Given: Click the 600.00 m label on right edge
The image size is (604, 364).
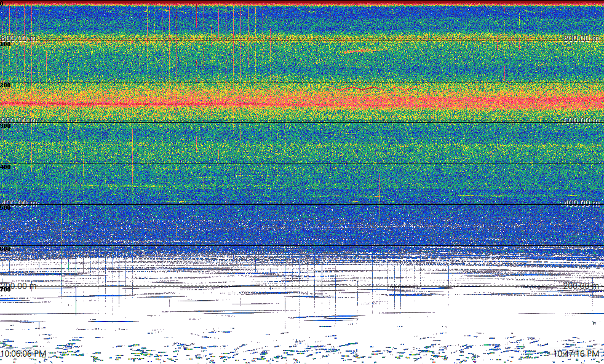Looking at the screenshot, I should [582, 121].
